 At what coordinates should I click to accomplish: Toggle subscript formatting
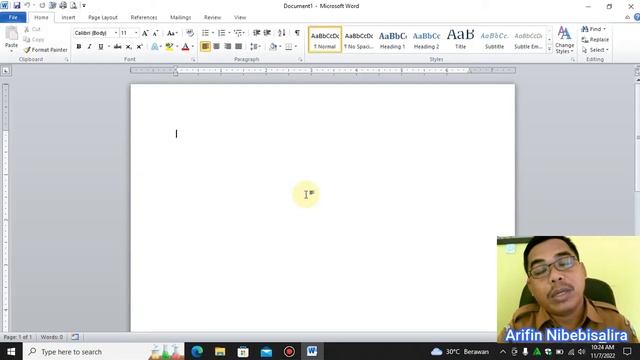129,47
